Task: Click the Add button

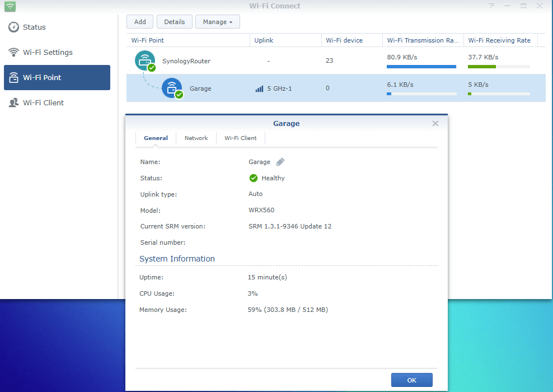Action: pos(140,21)
